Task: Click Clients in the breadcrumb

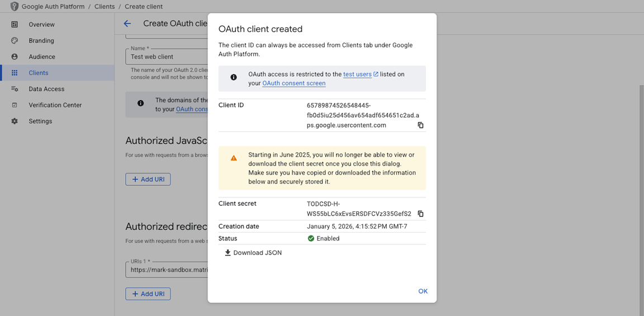Action: click(105, 7)
